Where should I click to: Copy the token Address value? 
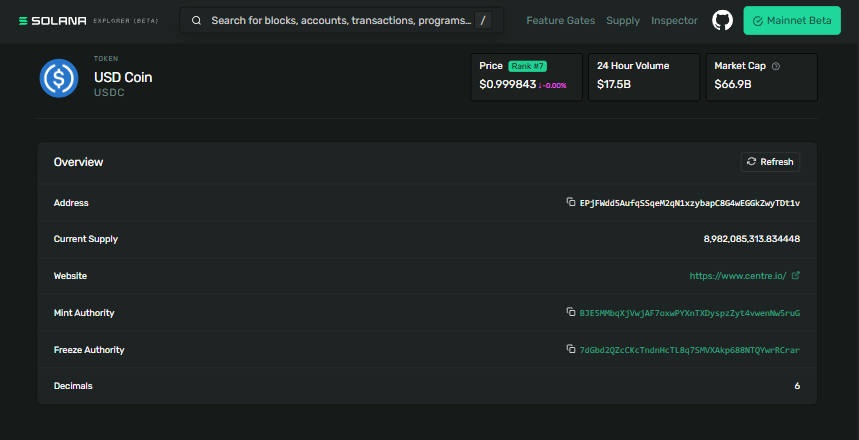click(x=571, y=202)
